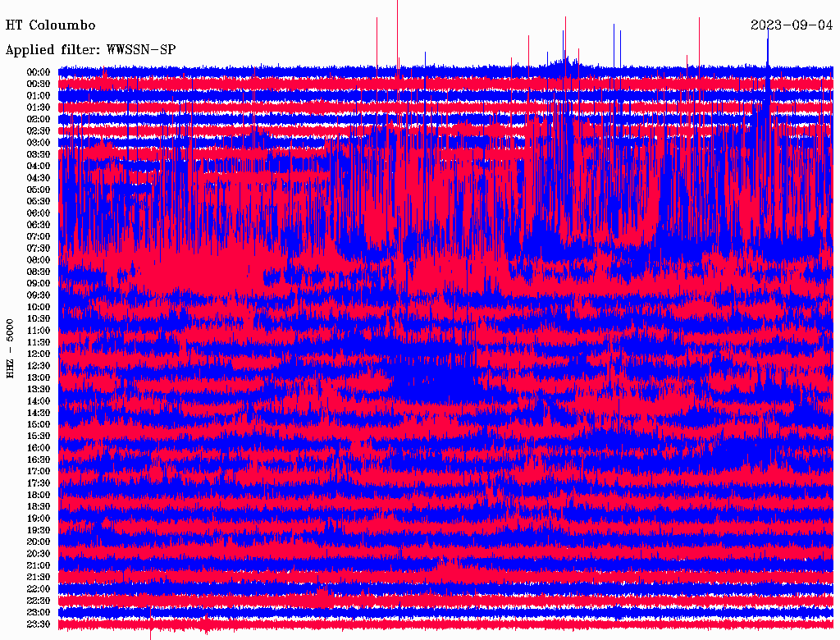Pick the 18:00 time marker
The width and height of the screenshot is (840, 640).
(x=39, y=496)
